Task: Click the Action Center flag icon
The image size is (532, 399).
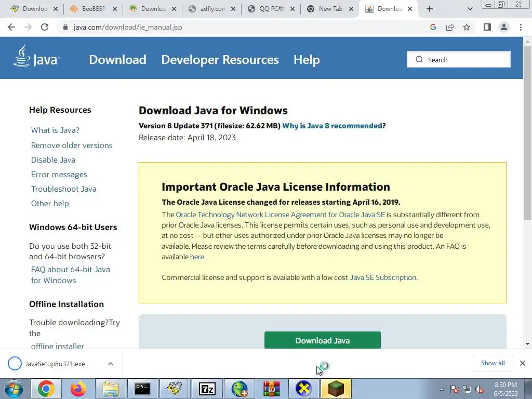Action: [x=455, y=390]
